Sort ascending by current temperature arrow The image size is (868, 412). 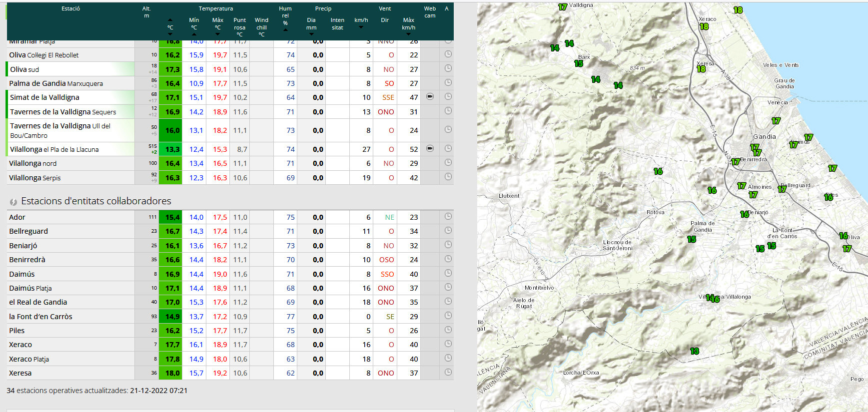tap(170, 21)
